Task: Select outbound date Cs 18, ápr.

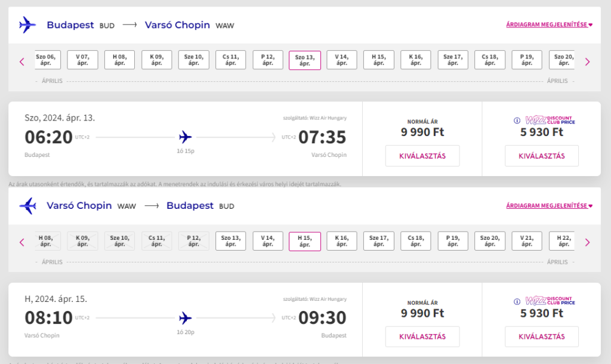Action: pos(490,60)
